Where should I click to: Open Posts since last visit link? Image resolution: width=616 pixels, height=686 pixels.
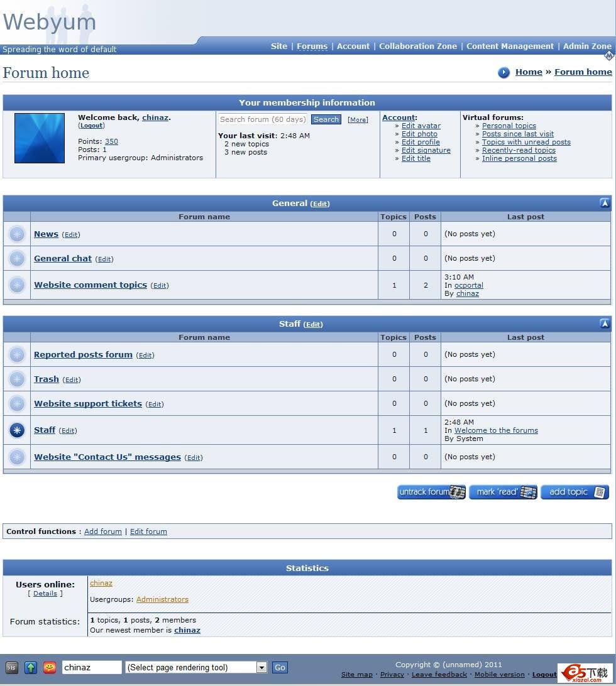518,134
